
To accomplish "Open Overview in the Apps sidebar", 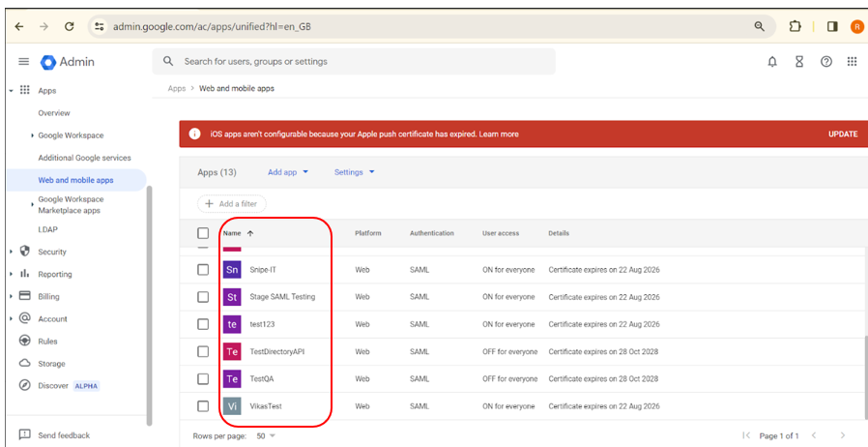I will [54, 113].
